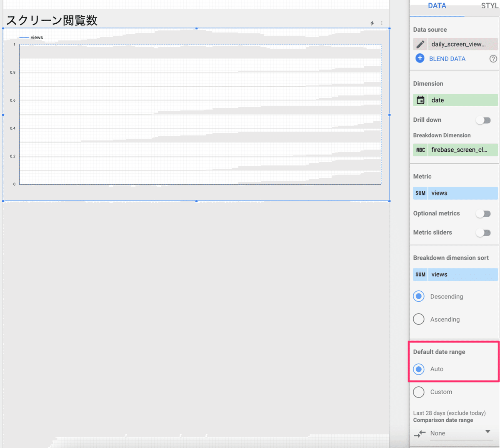
Task: Enable the Metric sliders toggle
Action: point(483,233)
